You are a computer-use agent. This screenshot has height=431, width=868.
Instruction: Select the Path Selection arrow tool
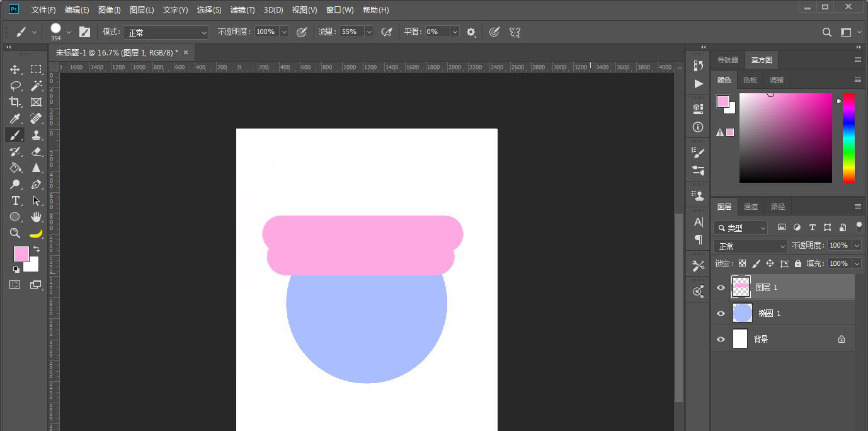pos(36,200)
